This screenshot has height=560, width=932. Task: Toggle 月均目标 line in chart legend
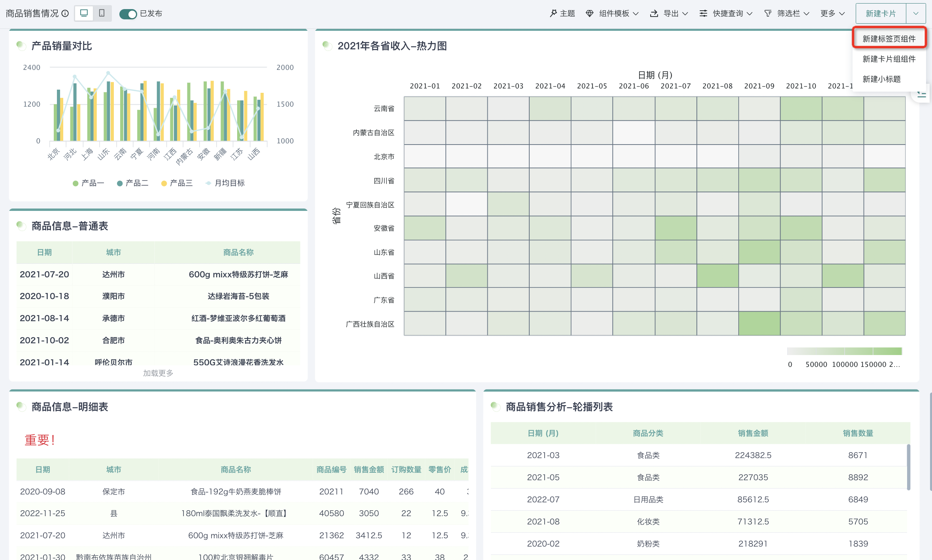click(x=225, y=183)
